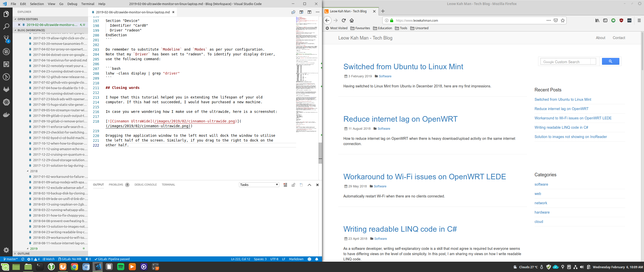Open Source Control view with the 4 badge
The image size is (644, 272).
click(6, 39)
